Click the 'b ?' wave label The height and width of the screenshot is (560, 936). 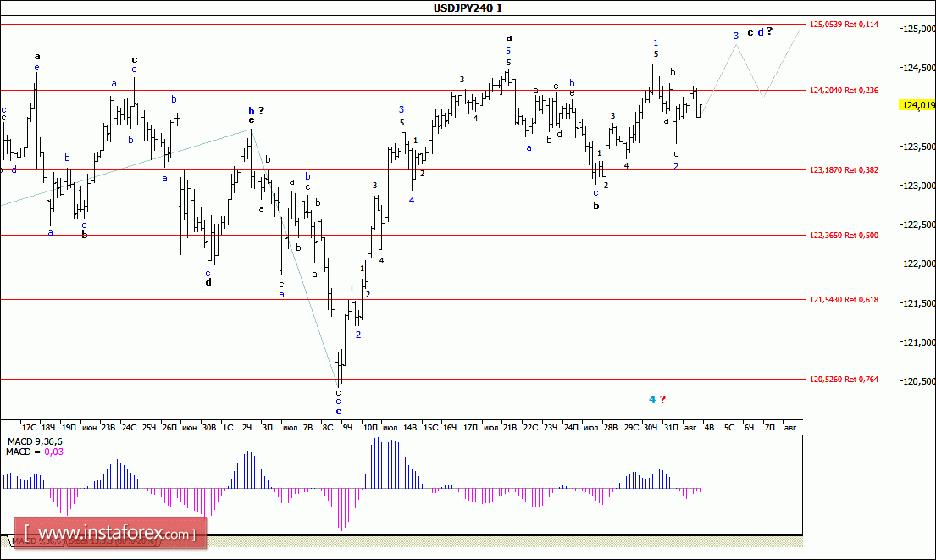click(x=256, y=110)
